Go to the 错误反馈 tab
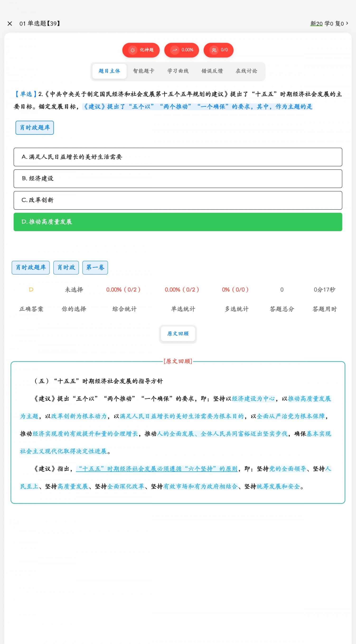This screenshot has width=356, height=644. 212,71
